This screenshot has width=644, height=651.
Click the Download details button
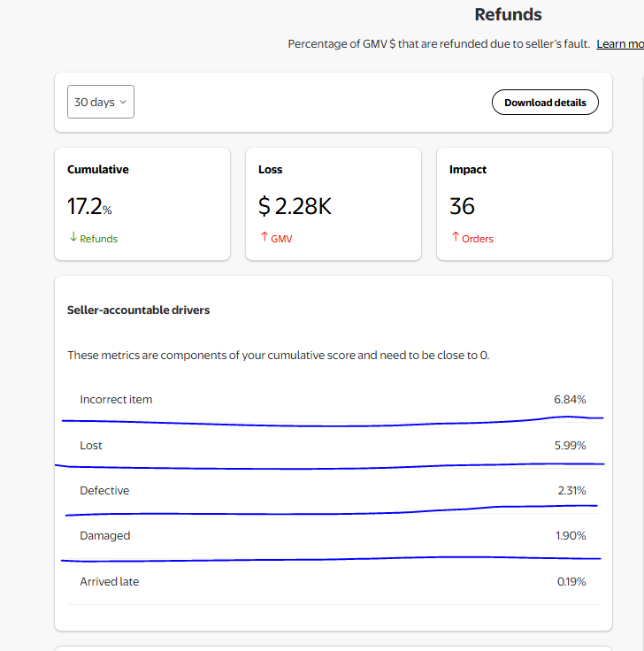tap(545, 103)
